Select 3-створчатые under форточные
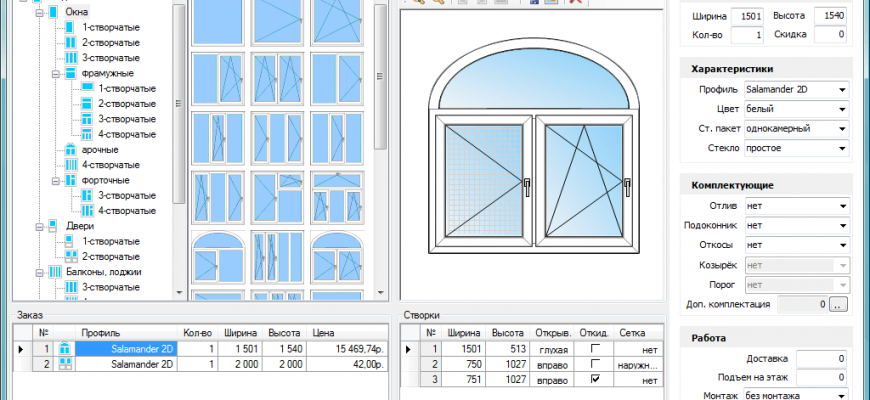This screenshot has height=400, width=870. [125, 195]
